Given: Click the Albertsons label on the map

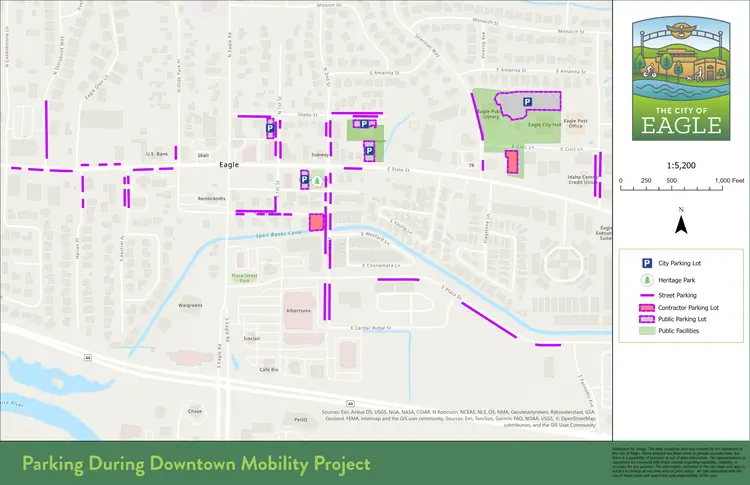Looking at the screenshot, I should 300,311.
